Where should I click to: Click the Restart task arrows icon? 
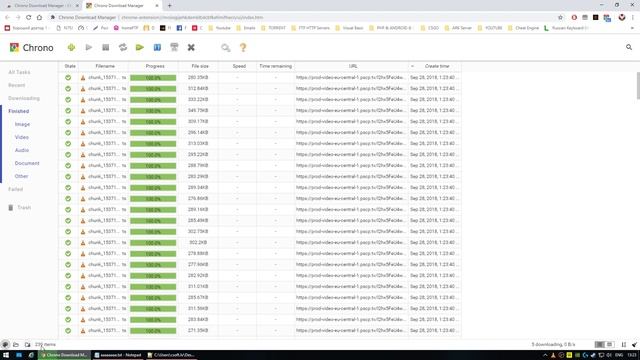(123, 47)
